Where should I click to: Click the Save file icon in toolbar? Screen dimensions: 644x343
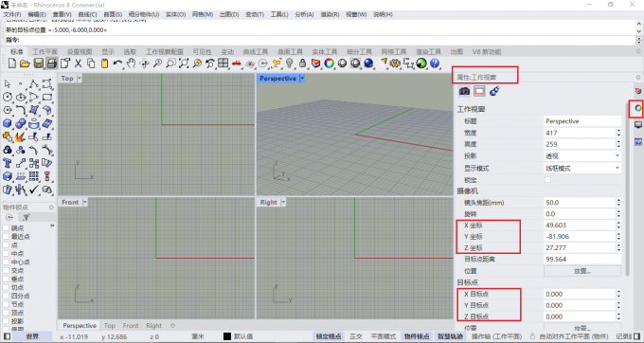38,63
